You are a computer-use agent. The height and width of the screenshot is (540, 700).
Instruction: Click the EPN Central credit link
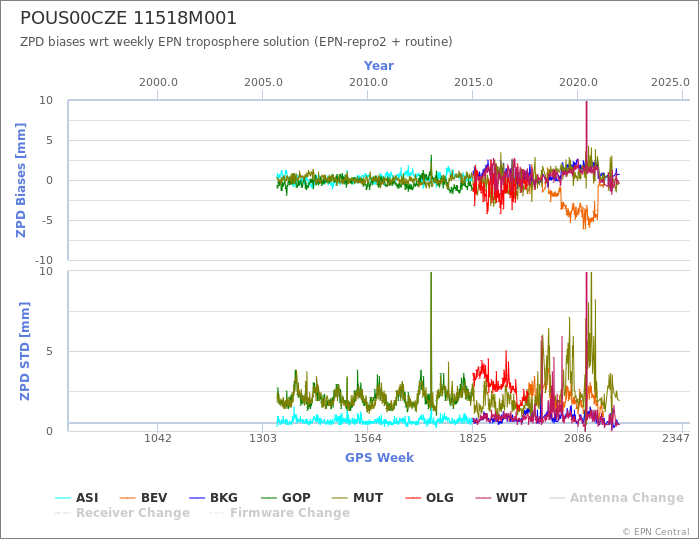(x=656, y=532)
